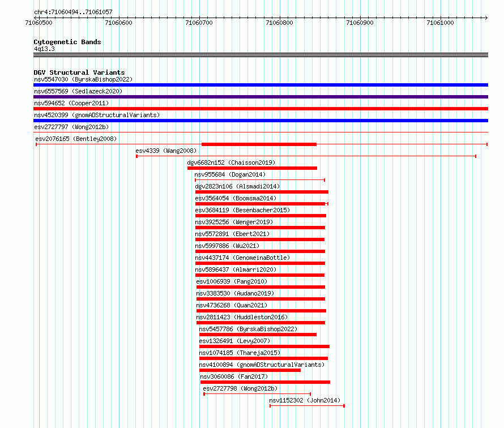Click esv2076165 (Bentley2008) variant label
Viewport: 504px width, 428px height.
click(x=76, y=139)
